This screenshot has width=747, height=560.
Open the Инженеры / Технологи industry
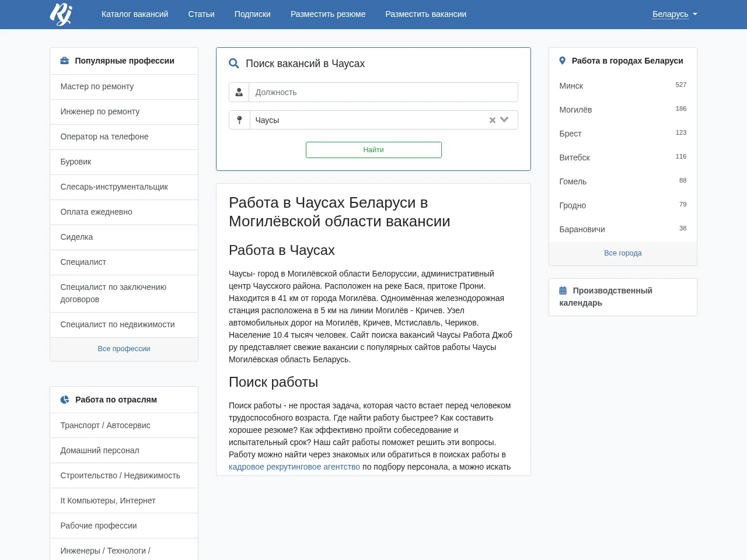click(x=124, y=550)
